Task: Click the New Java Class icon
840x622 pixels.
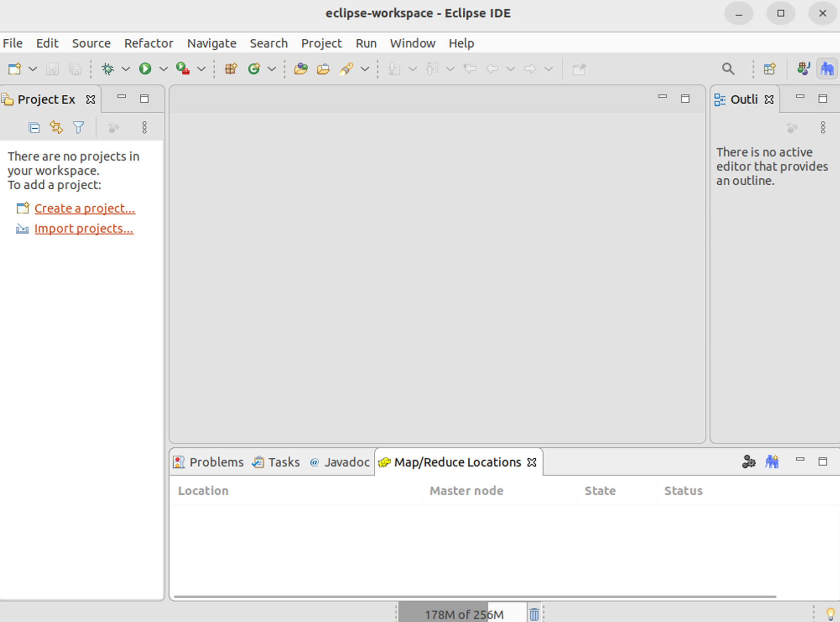Action: (254, 69)
